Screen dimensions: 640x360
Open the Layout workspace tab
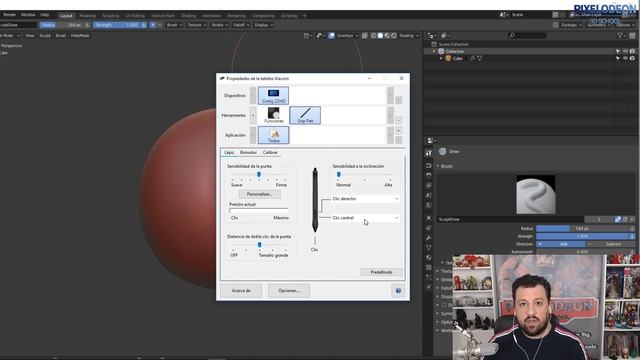(66, 16)
